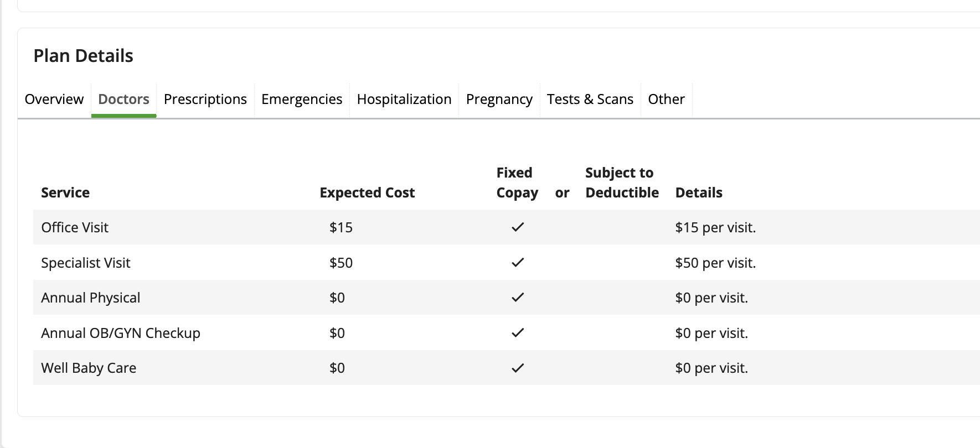Click the Office Visit service row label
This screenshot has height=448, width=980.
click(75, 227)
